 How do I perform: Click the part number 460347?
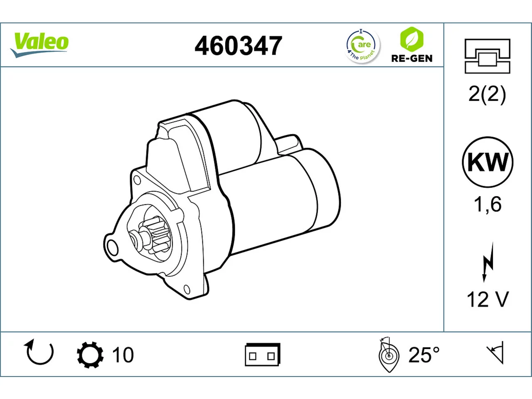(x=239, y=46)
